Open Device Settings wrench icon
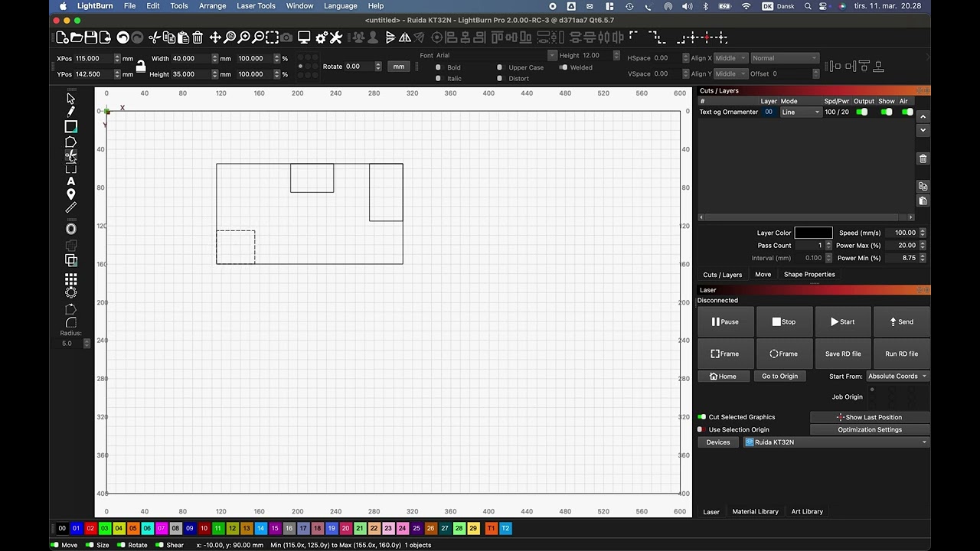 [335, 37]
